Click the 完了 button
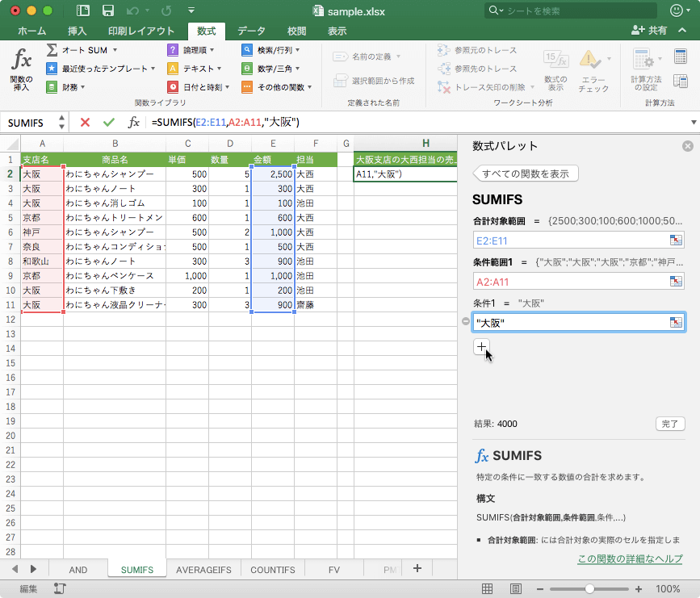Image resolution: width=700 pixels, height=598 pixels. [669, 424]
